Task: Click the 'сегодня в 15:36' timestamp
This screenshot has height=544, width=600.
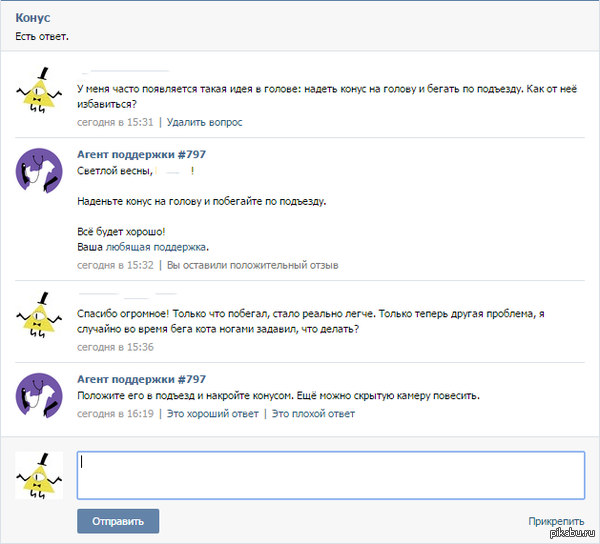Action: 115,347
